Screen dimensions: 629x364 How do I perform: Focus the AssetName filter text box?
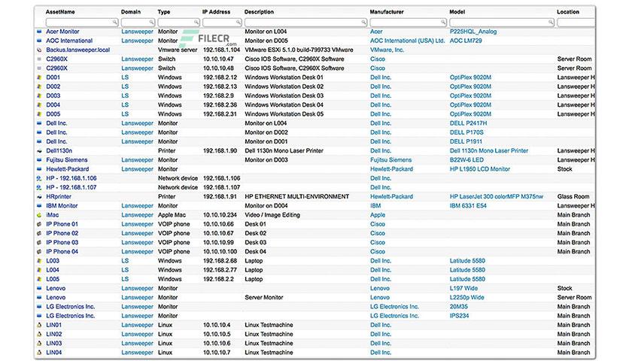click(x=82, y=23)
